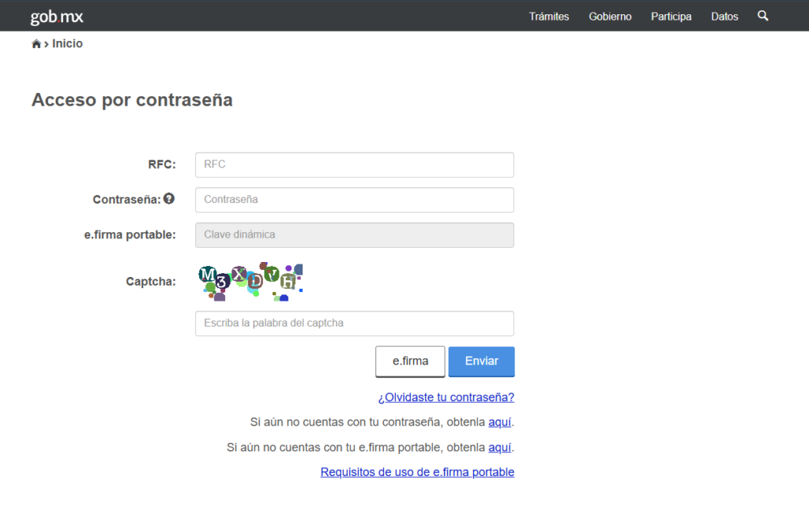Screen dimensions: 809x532
Task: Click the Clave dinámica field
Action: tap(354, 234)
